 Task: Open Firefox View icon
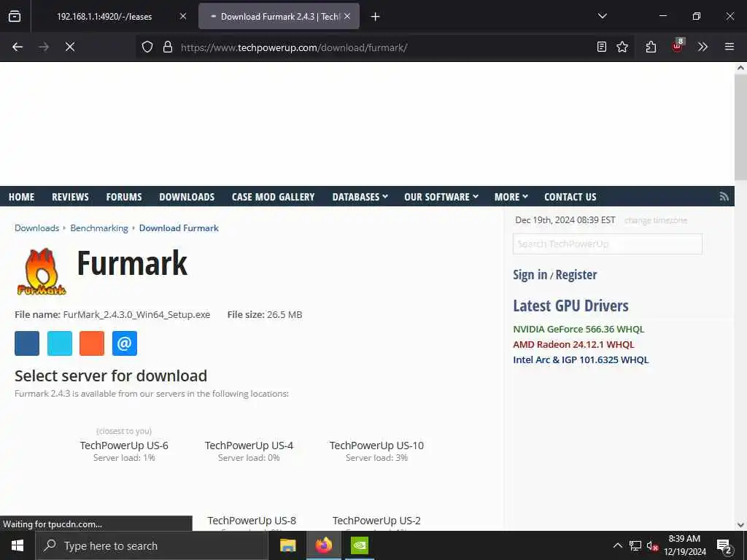click(15, 16)
